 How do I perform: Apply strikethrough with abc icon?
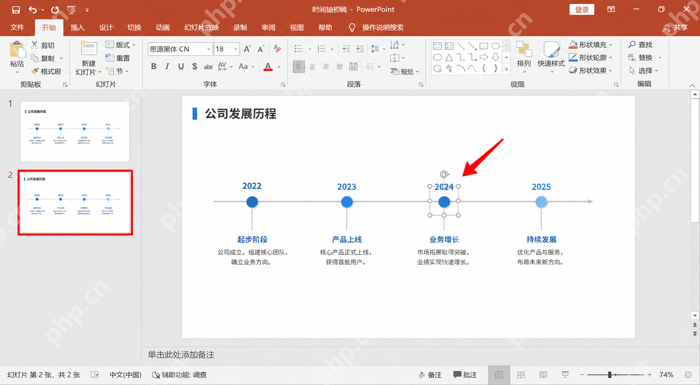click(x=208, y=67)
